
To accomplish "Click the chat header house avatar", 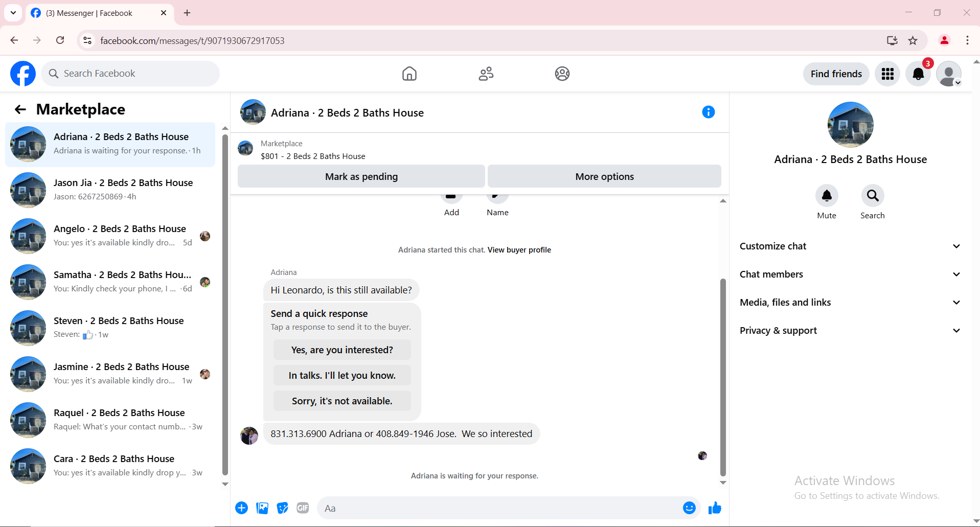I will click(253, 112).
